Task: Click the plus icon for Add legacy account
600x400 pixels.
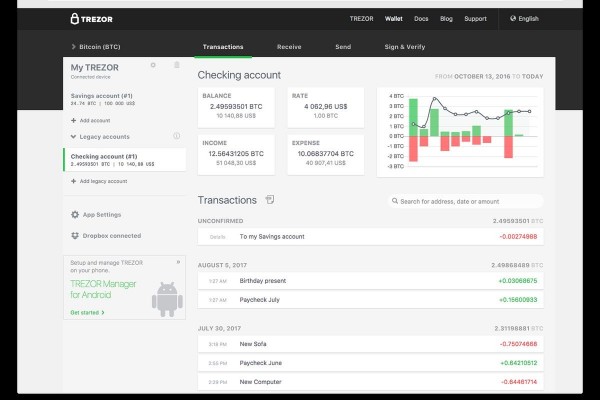Action: [x=73, y=181]
